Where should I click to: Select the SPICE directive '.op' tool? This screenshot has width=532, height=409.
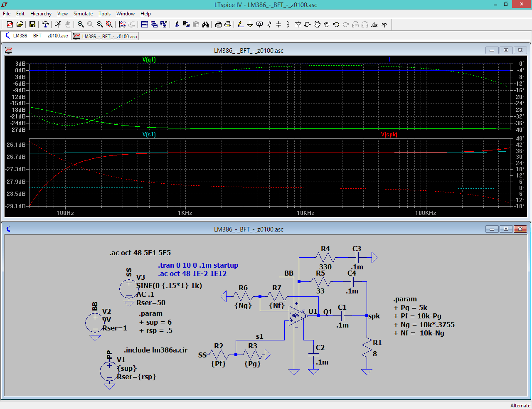click(x=384, y=25)
